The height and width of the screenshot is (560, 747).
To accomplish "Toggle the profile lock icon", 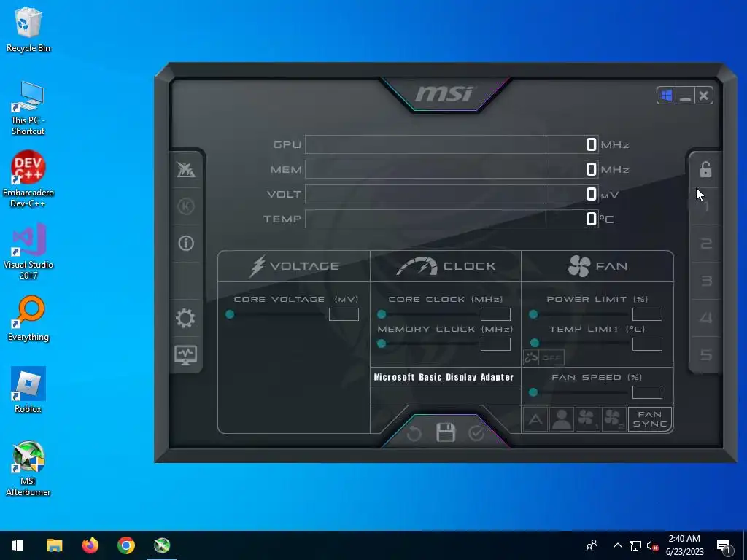I will pos(705,169).
